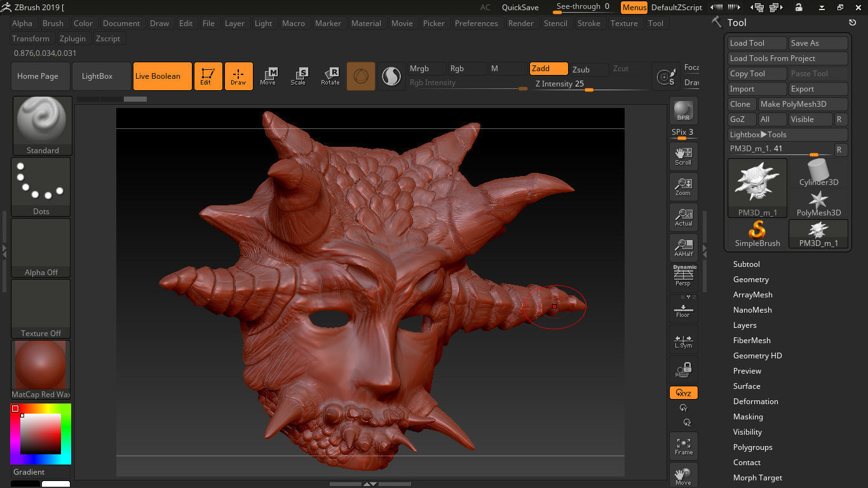Open the Standard brush picker
Image resolution: width=868 pixels, height=488 pixels.
[x=43, y=126]
